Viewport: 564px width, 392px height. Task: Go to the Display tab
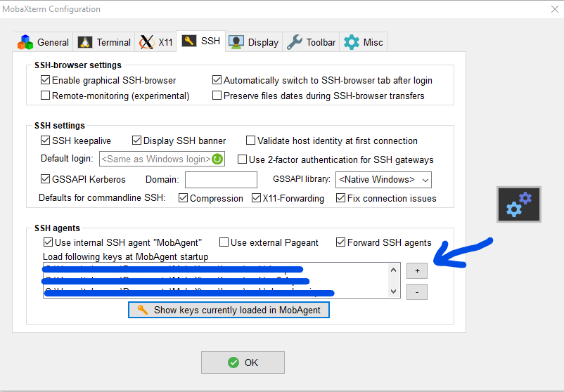[254, 42]
